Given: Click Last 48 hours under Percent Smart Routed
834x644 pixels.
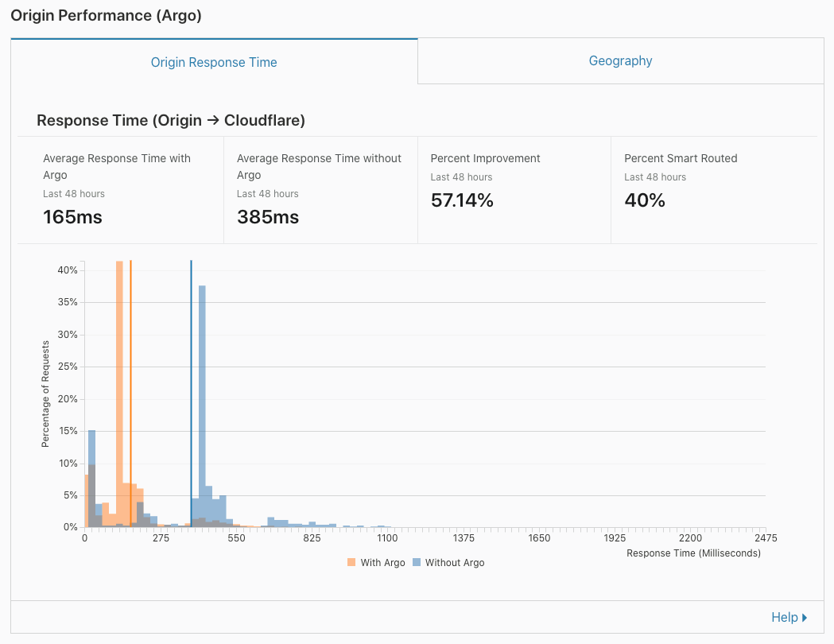Looking at the screenshot, I should click(655, 177).
